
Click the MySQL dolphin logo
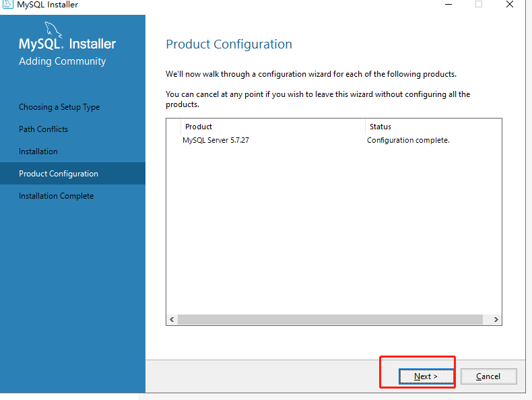click(53, 30)
